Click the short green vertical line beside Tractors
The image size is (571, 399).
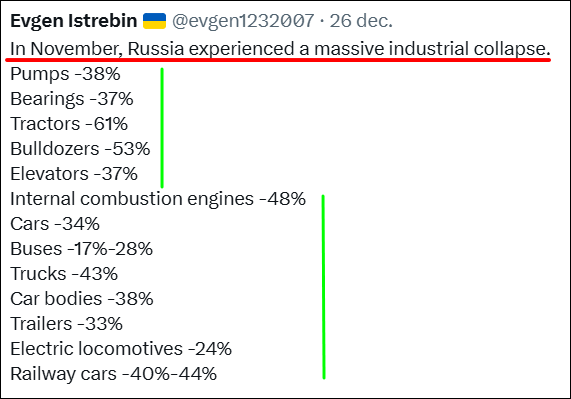(x=162, y=128)
